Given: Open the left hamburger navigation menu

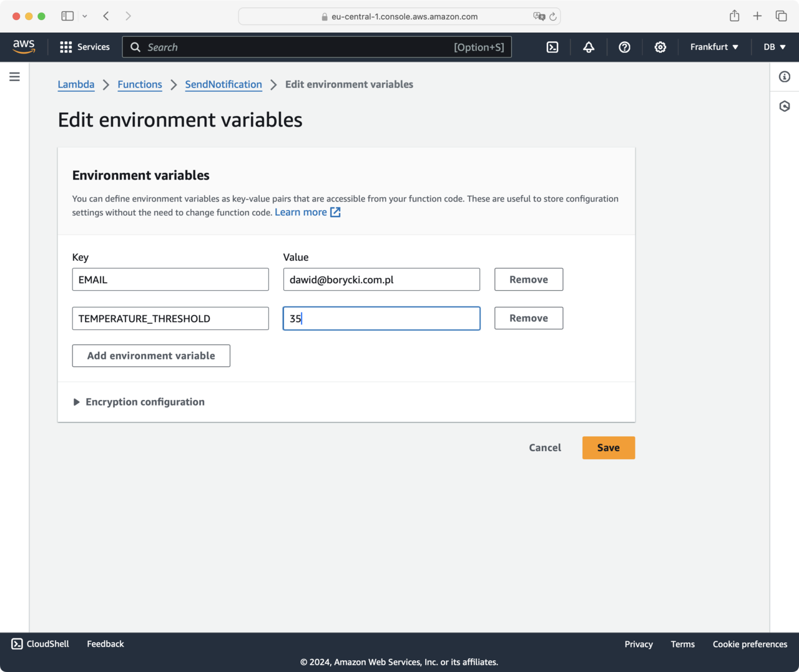Looking at the screenshot, I should click(x=14, y=77).
